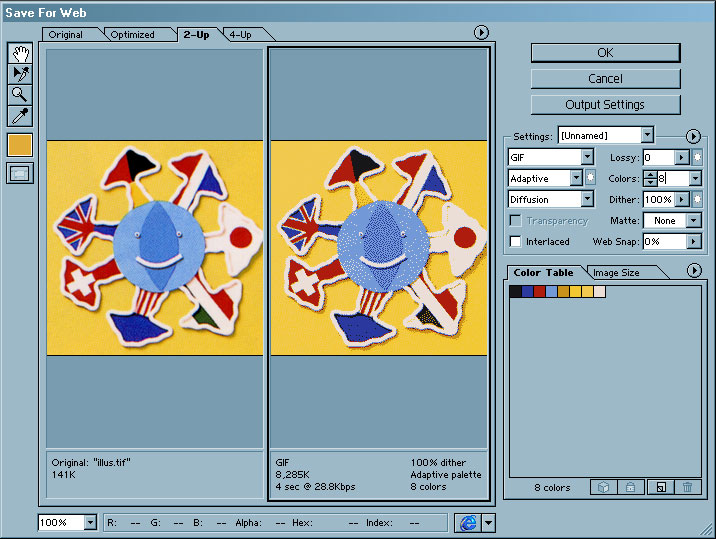Select the original image preview pane
716x539 pixels.
(155, 248)
